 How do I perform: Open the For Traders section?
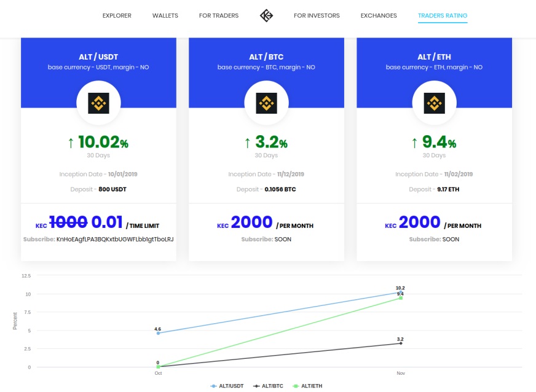point(219,15)
